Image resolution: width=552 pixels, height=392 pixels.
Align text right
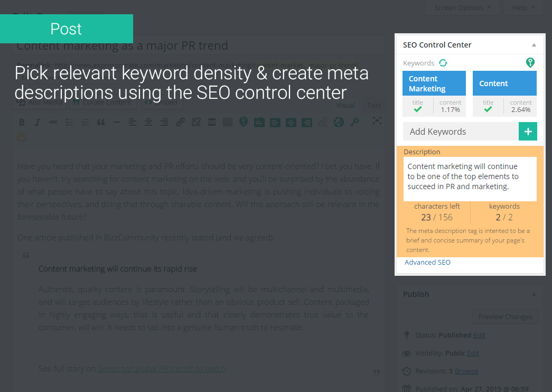click(x=164, y=122)
